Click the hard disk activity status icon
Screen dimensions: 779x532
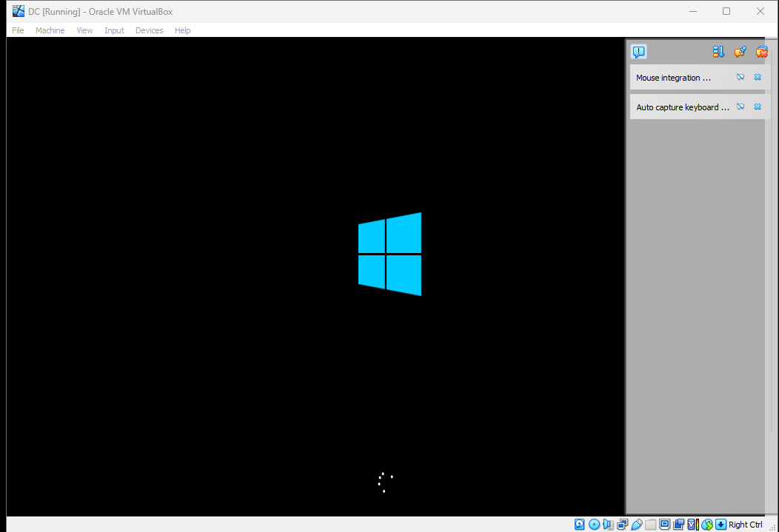579,525
